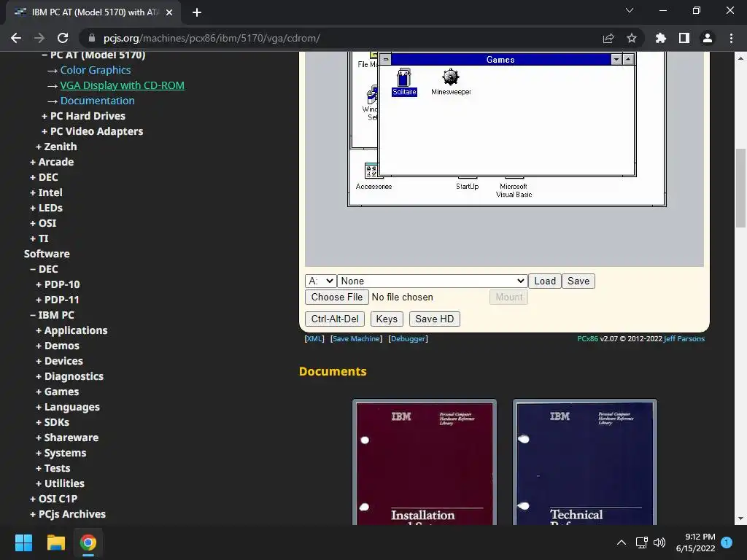Expand the Diagnostics section

69,376
